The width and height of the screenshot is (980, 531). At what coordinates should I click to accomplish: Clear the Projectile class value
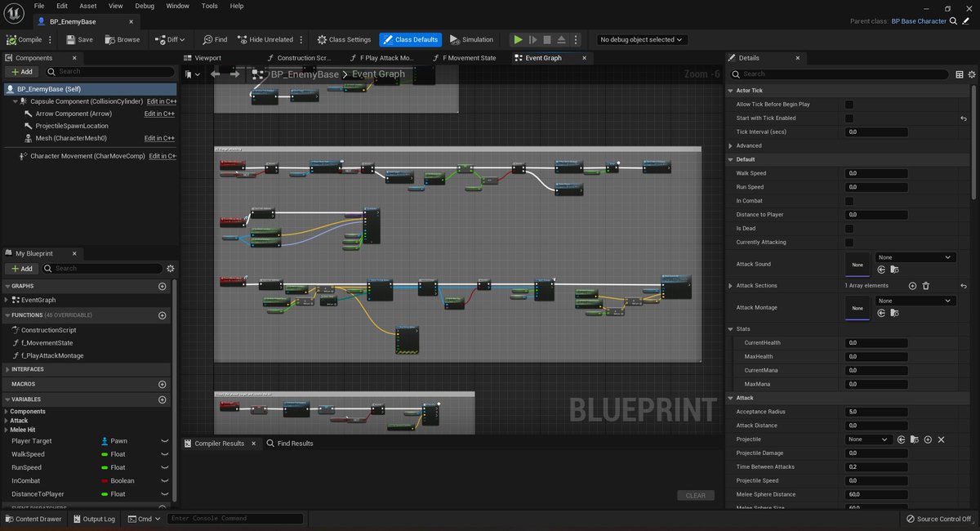941,440
